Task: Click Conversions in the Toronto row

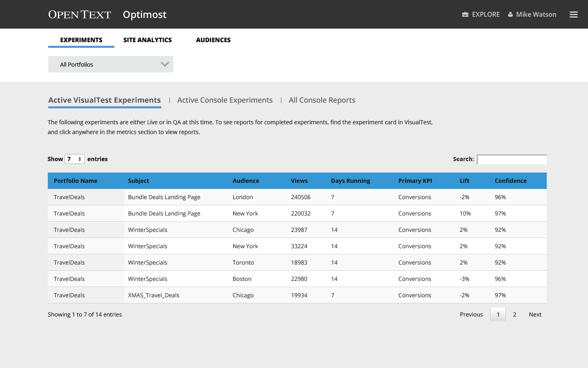Action: pyautogui.click(x=415, y=263)
